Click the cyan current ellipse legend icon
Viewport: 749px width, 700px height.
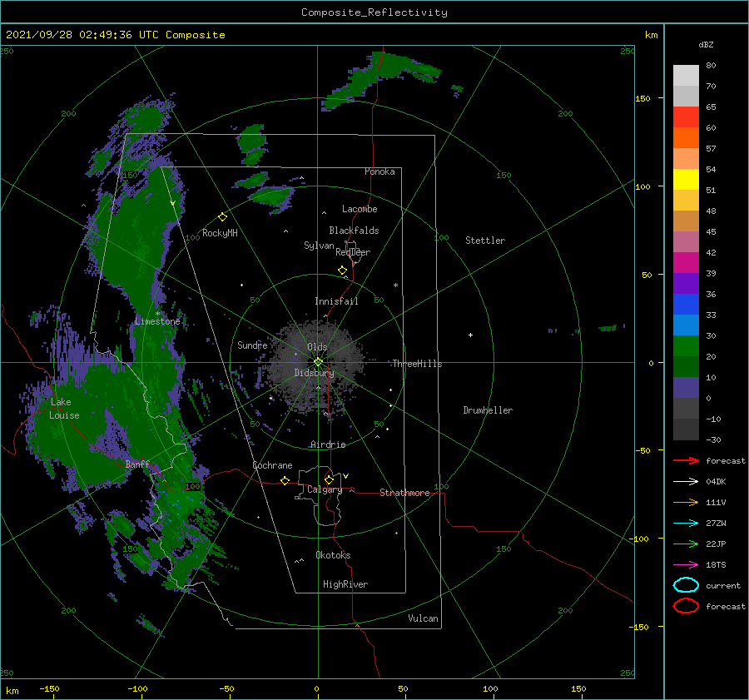tap(686, 585)
